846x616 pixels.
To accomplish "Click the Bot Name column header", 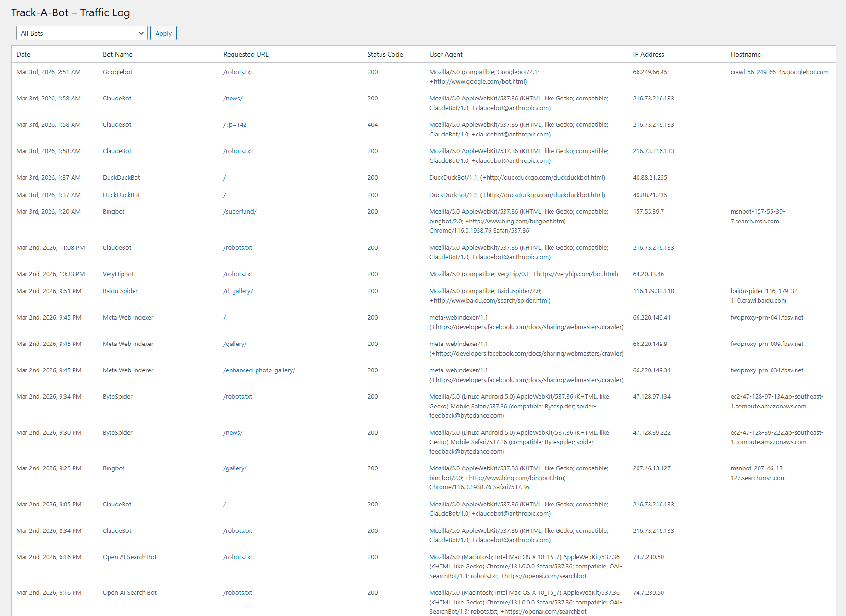I will point(117,54).
